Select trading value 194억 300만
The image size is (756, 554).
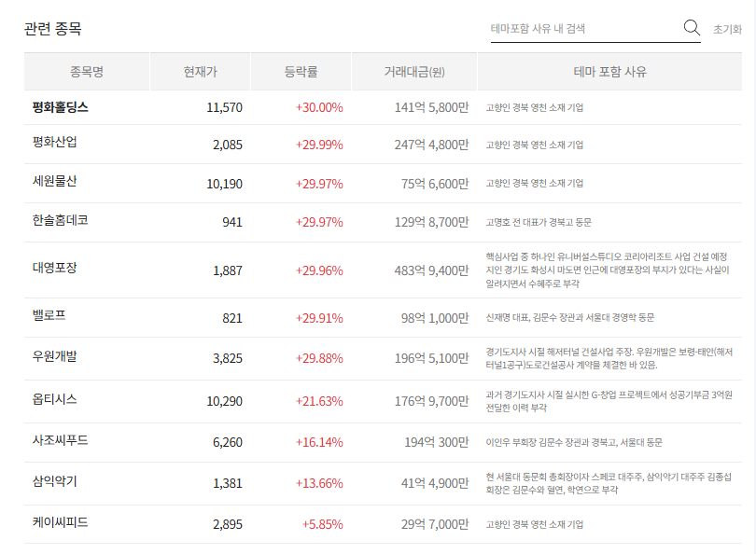click(x=437, y=442)
